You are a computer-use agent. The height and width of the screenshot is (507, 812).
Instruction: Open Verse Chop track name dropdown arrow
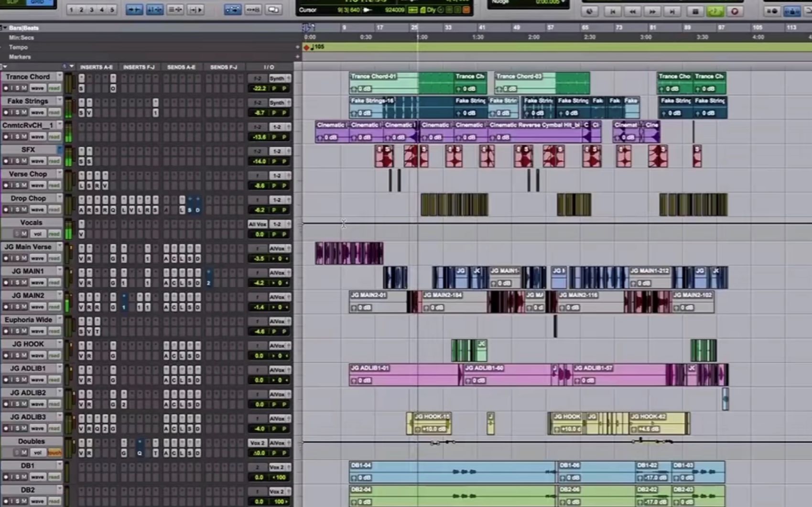(x=59, y=174)
